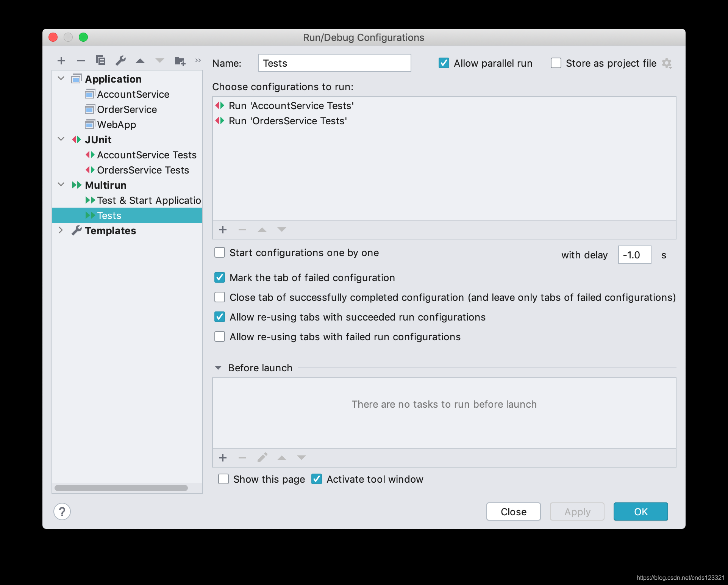The height and width of the screenshot is (585, 728).
Task: Uncheck Mark the tab of failed configuration
Action: coord(220,278)
